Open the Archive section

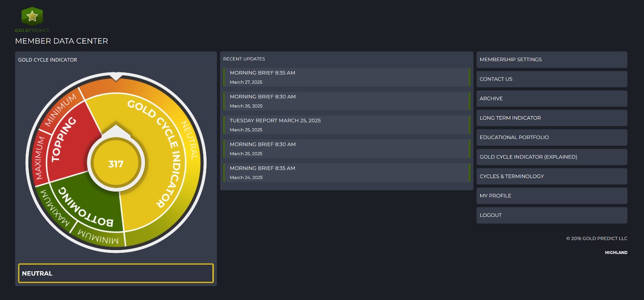point(551,99)
